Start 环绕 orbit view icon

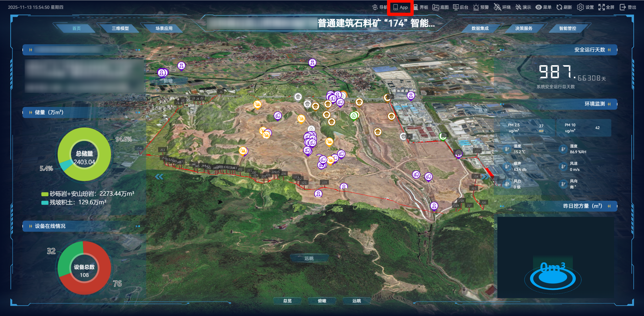coord(497,7)
